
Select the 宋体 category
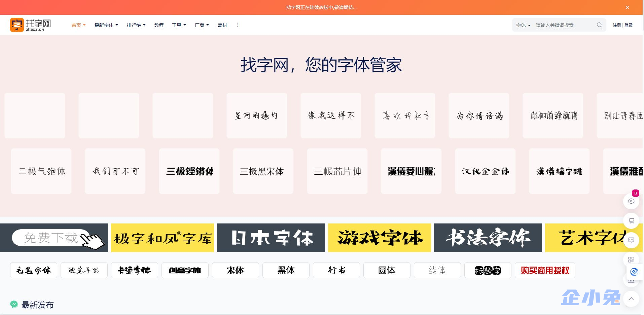(236, 270)
